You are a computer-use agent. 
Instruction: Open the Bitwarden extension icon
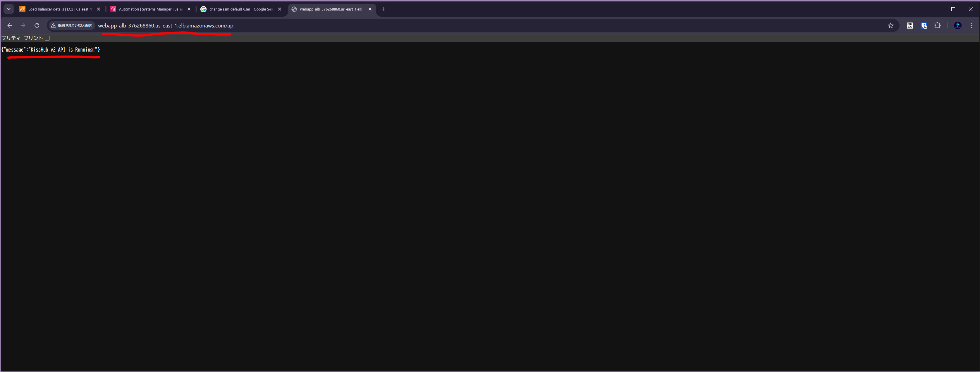[x=923, y=25]
